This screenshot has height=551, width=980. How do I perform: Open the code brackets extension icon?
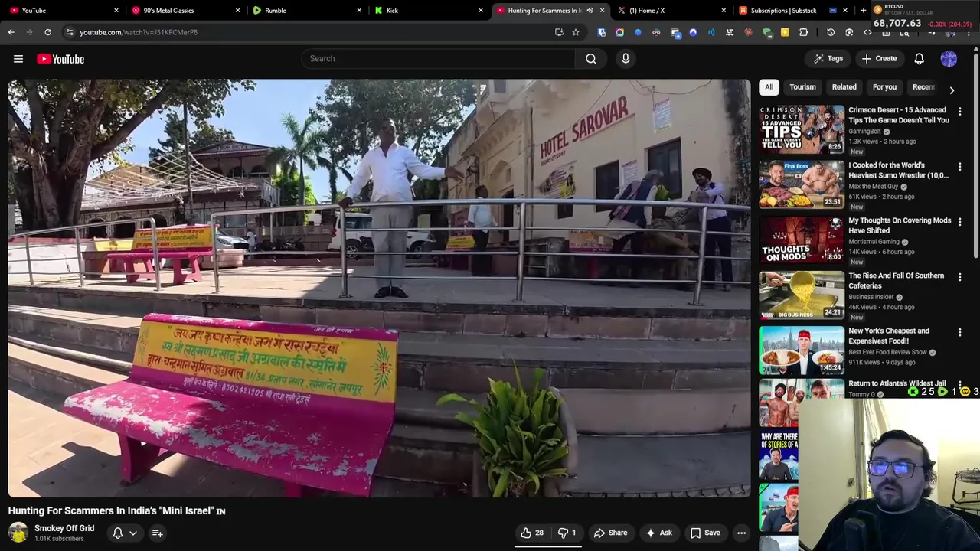(x=867, y=32)
